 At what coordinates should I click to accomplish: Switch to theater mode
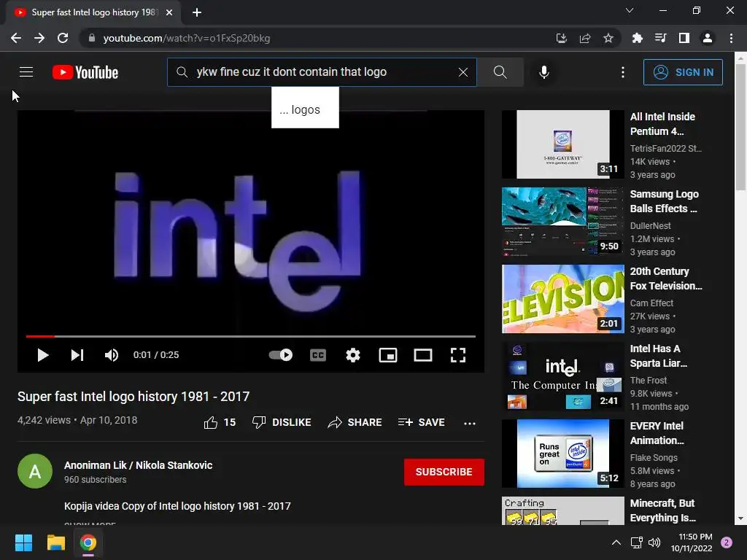(x=422, y=355)
